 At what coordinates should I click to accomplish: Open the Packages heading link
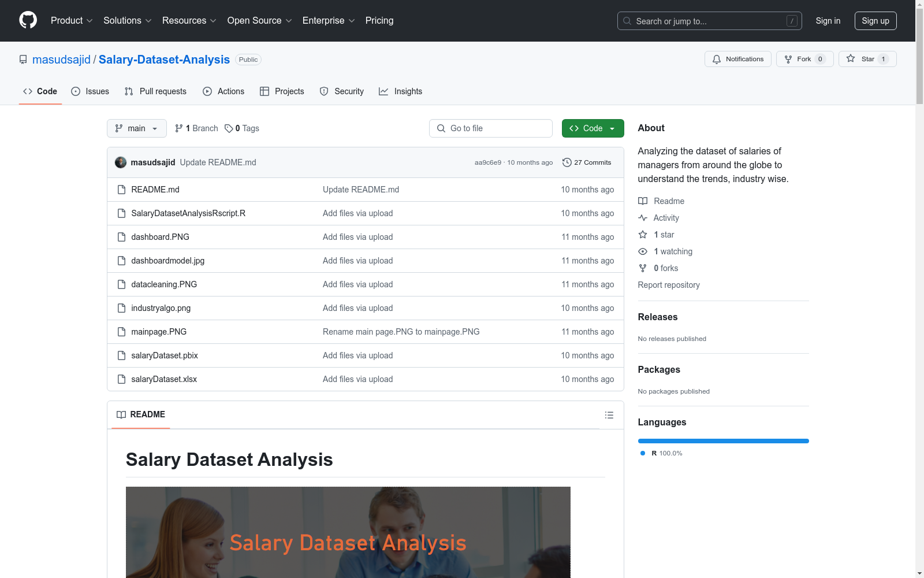click(x=659, y=369)
